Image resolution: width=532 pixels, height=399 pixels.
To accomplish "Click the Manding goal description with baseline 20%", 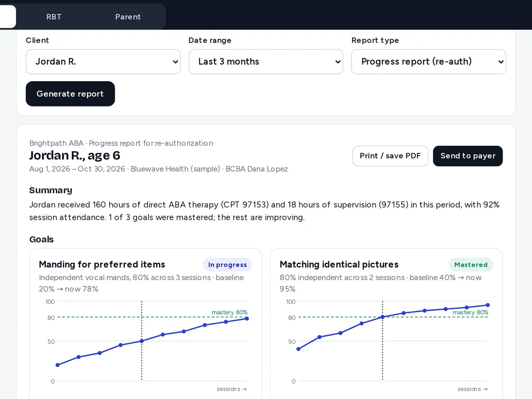I will coord(141,283).
